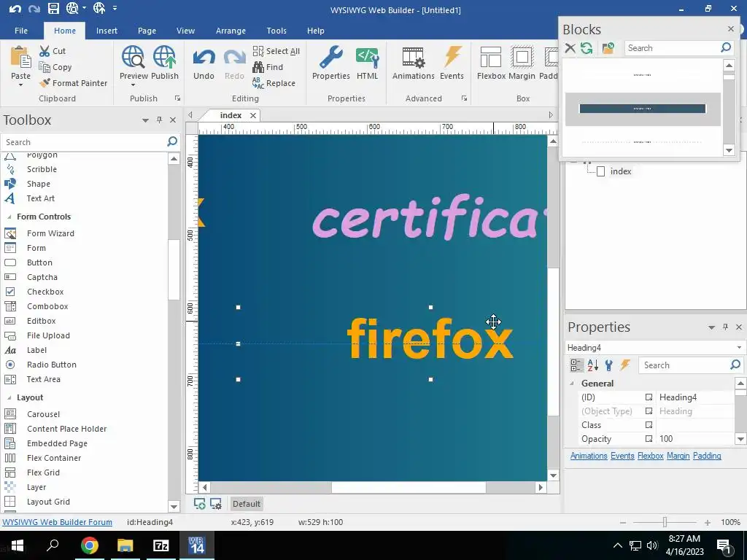Open the Heading4 object dropdown

[739, 348]
